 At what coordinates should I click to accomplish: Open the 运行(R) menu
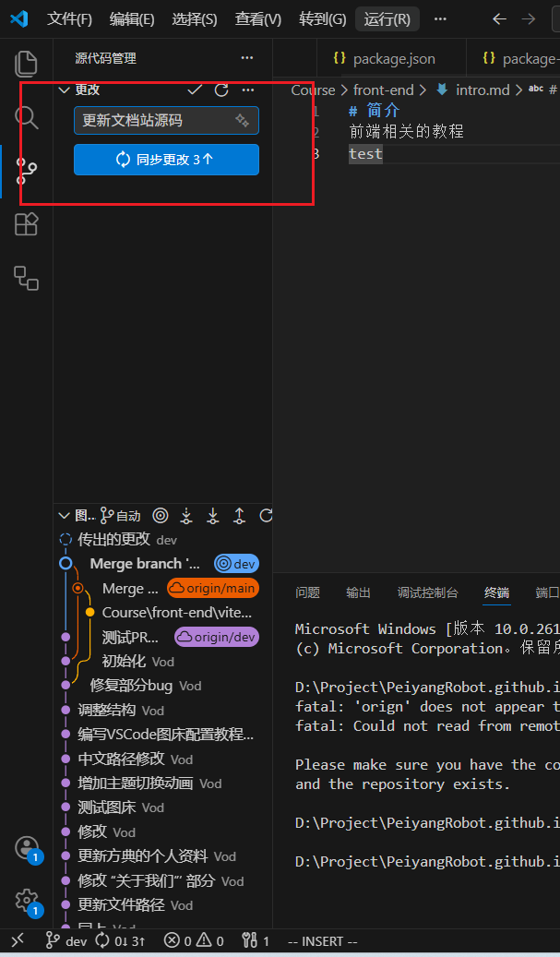point(387,19)
